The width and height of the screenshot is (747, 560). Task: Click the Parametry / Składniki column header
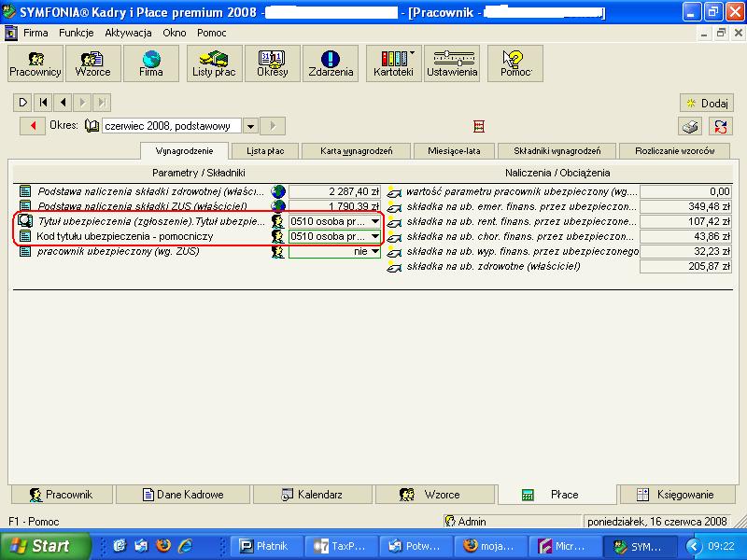pyautogui.click(x=199, y=173)
